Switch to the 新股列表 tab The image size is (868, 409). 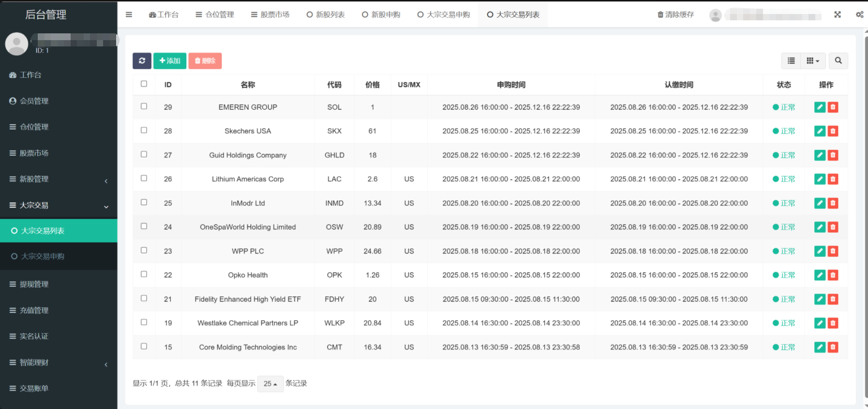click(326, 15)
